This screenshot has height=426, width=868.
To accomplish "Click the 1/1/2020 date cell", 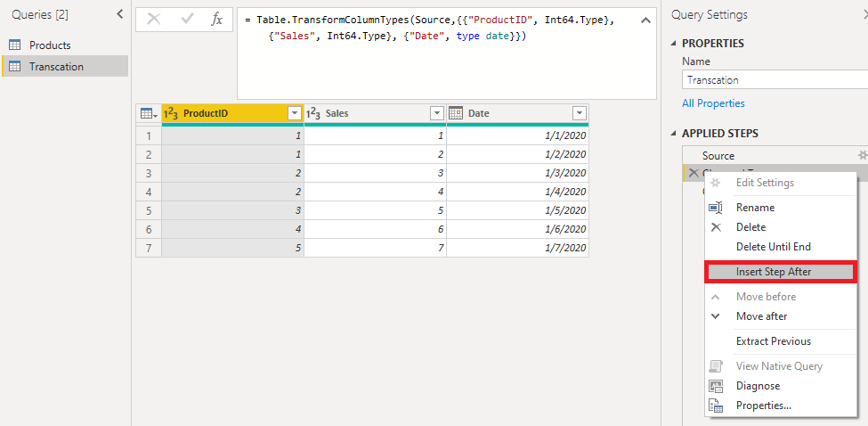I will [x=517, y=135].
